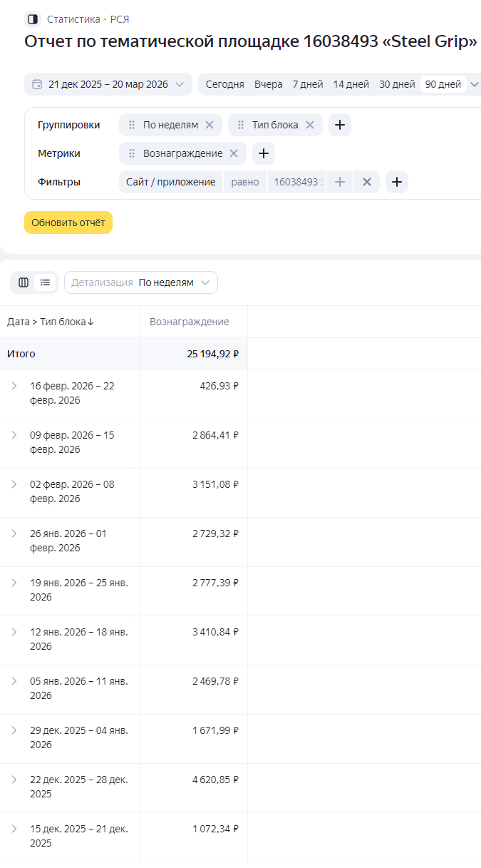
Task: Add a new grouping with plus icon
Action: click(x=340, y=125)
